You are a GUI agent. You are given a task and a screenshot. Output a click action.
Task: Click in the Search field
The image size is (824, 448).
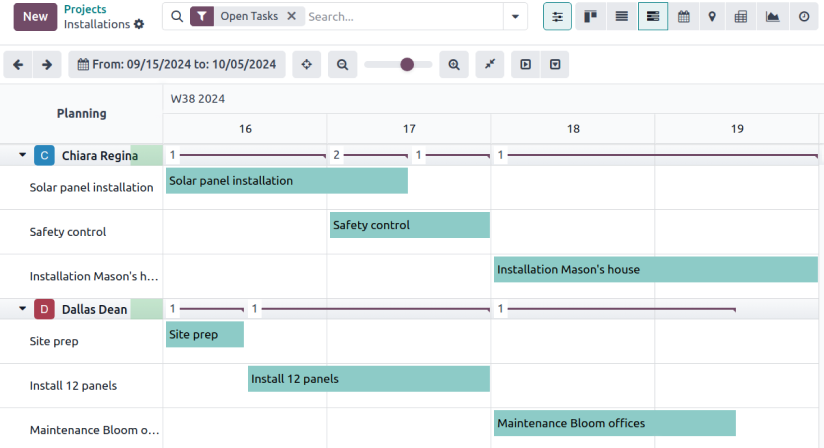(400, 17)
